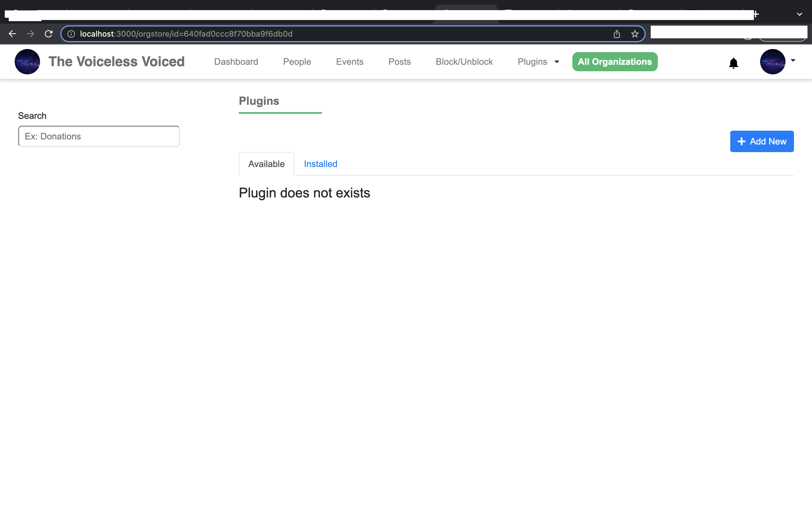Image resolution: width=812 pixels, height=507 pixels.
Task: Go back using the browser back arrow
Action: [x=12, y=34]
